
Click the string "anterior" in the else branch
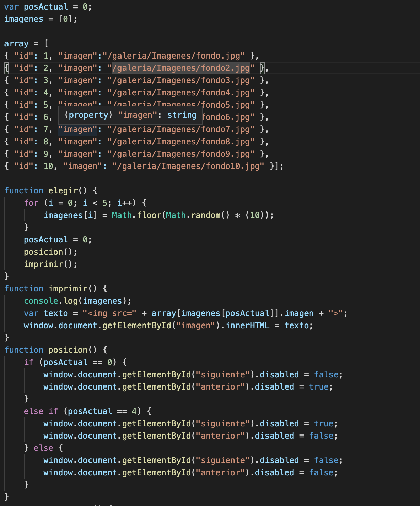pyautogui.click(x=219, y=472)
